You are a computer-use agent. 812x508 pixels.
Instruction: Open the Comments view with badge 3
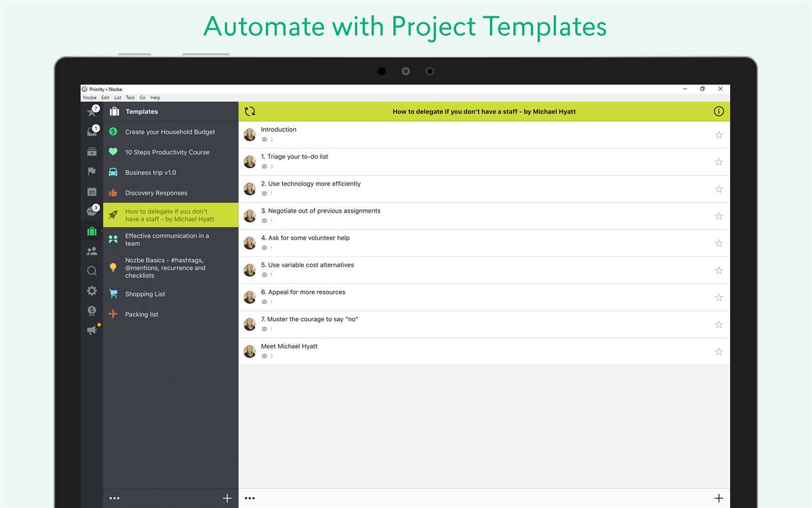coord(92,211)
